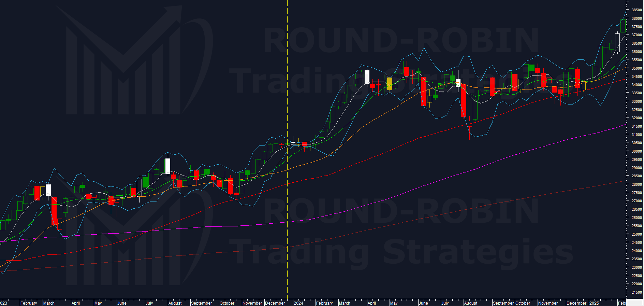This screenshot has width=644, height=306.
Task: Select the solid white candle in early April 2024
Action: coord(367,77)
